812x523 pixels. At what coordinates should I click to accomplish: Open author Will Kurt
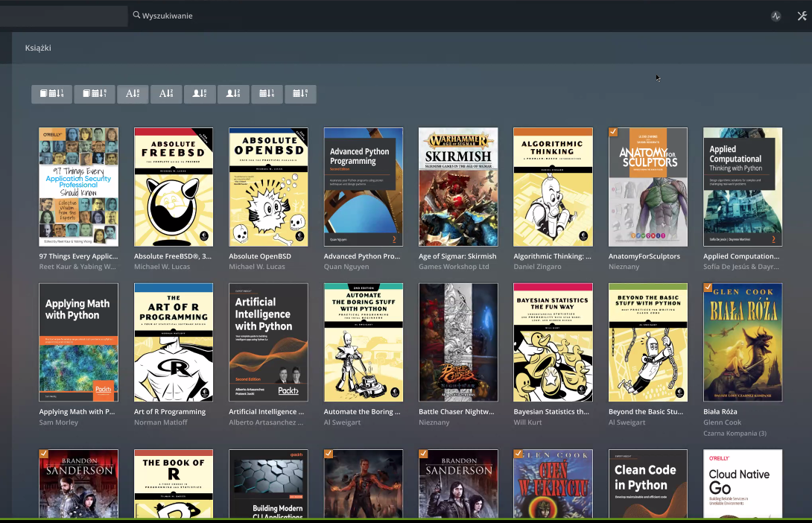pos(527,422)
